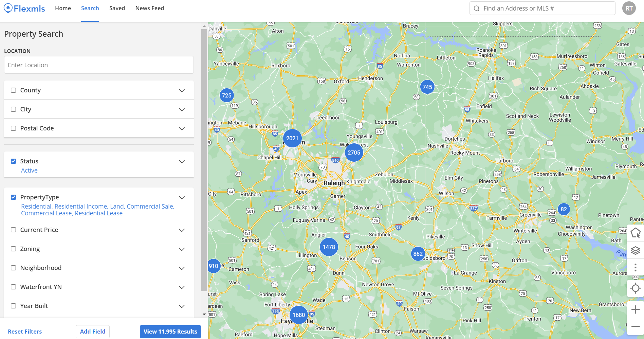This screenshot has width=644, height=339.
Task: Check the Postal Code filter checkbox
Action: pos(14,128)
